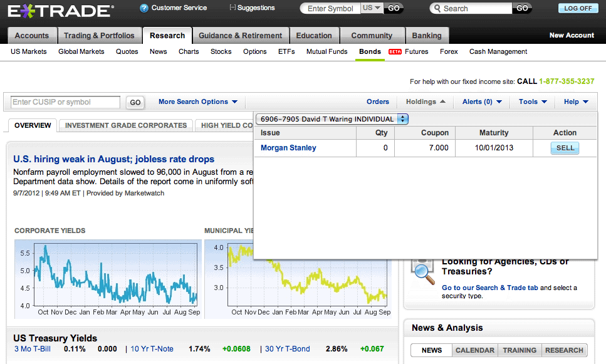Image resolution: width=606 pixels, height=364 pixels.
Task: Open the Mutual Funds submenu item
Action: tap(327, 52)
